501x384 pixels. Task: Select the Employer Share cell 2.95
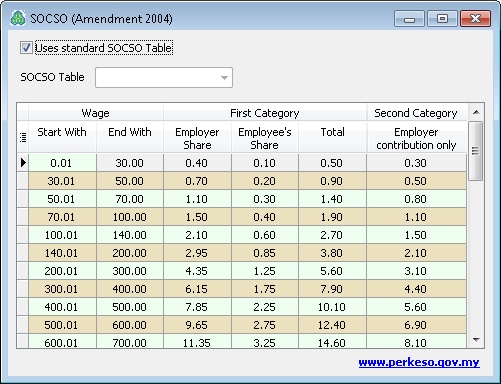click(x=197, y=253)
